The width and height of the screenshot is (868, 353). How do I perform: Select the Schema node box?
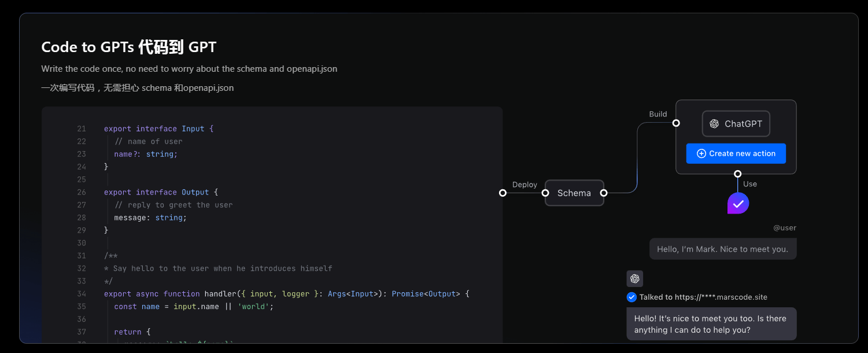coord(574,193)
